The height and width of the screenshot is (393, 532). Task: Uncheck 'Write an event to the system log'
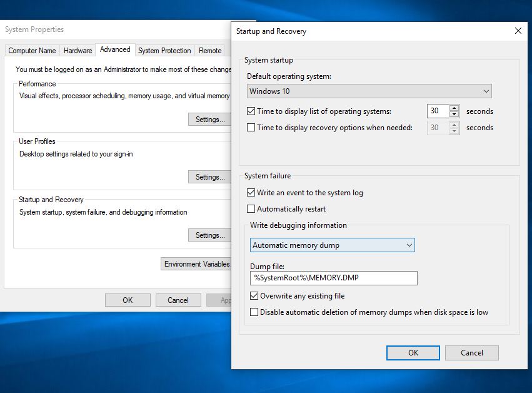[251, 193]
